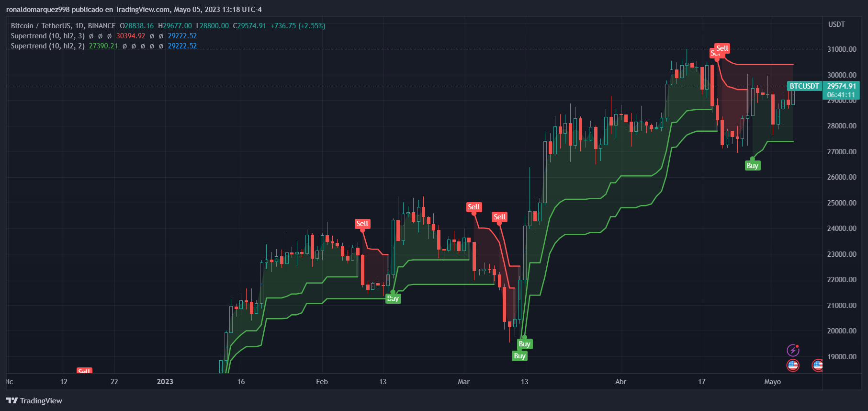Select the Supertrend (10, hl2, 2) legend
Viewport: 868px width, 411px height.
(x=48, y=46)
